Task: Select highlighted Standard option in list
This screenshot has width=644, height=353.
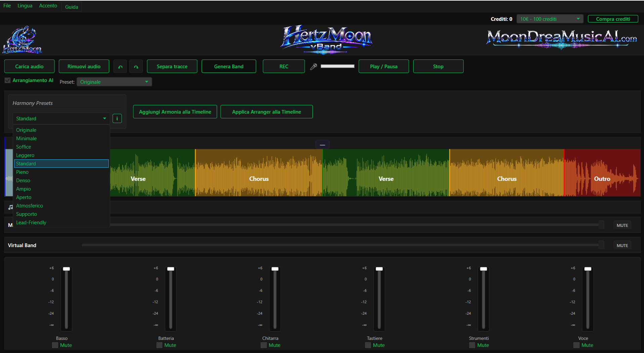Action: pyautogui.click(x=61, y=164)
